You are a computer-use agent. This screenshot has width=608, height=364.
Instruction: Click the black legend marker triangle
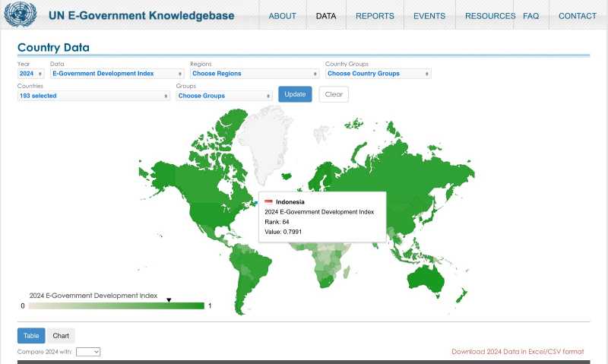click(169, 300)
